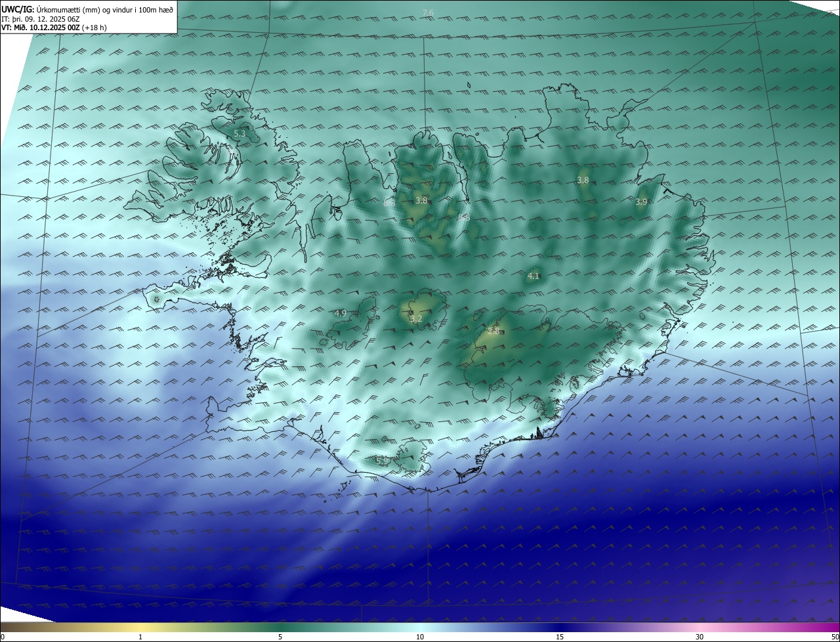Click the 5.9 value label

381,461
